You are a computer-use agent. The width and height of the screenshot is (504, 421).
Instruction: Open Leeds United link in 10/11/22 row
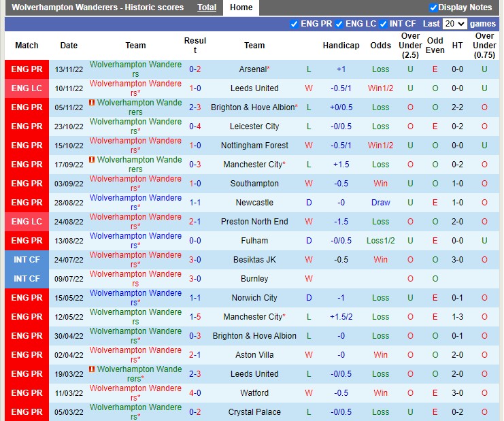pyautogui.click(x=254, y=88)
